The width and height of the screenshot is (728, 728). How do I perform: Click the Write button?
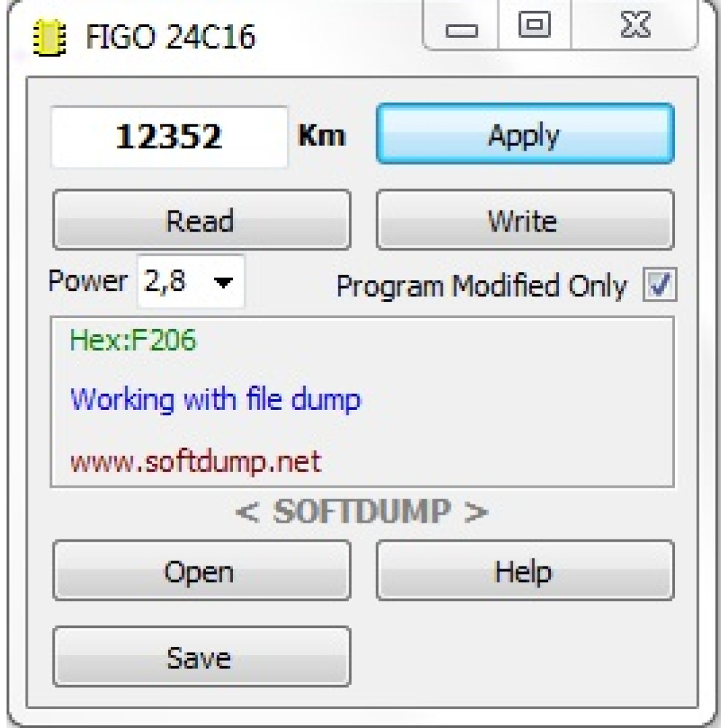525,220
